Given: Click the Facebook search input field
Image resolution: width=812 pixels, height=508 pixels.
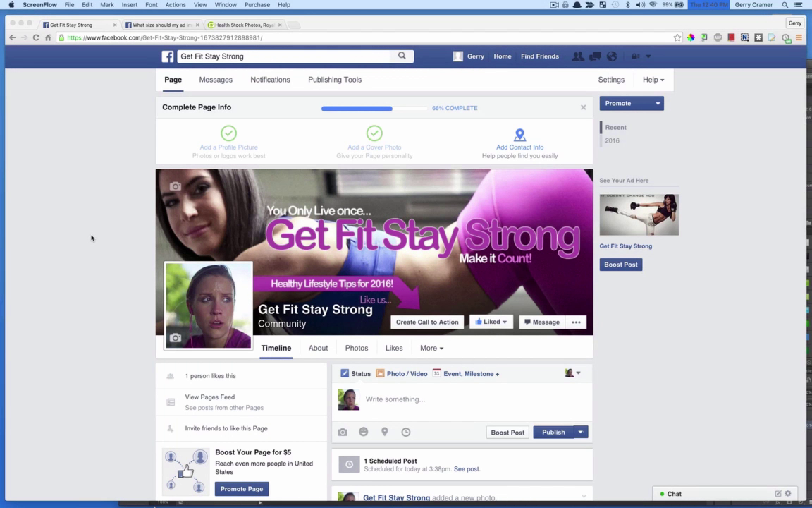Looking at the screenshot, I should (x=284, y=56).
